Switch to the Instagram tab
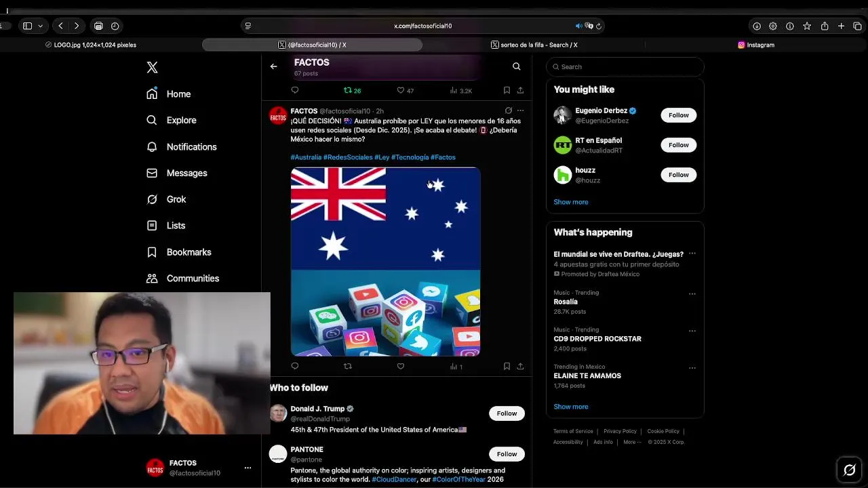The width and height of the screenshot is (868, 488). [755, 45]
